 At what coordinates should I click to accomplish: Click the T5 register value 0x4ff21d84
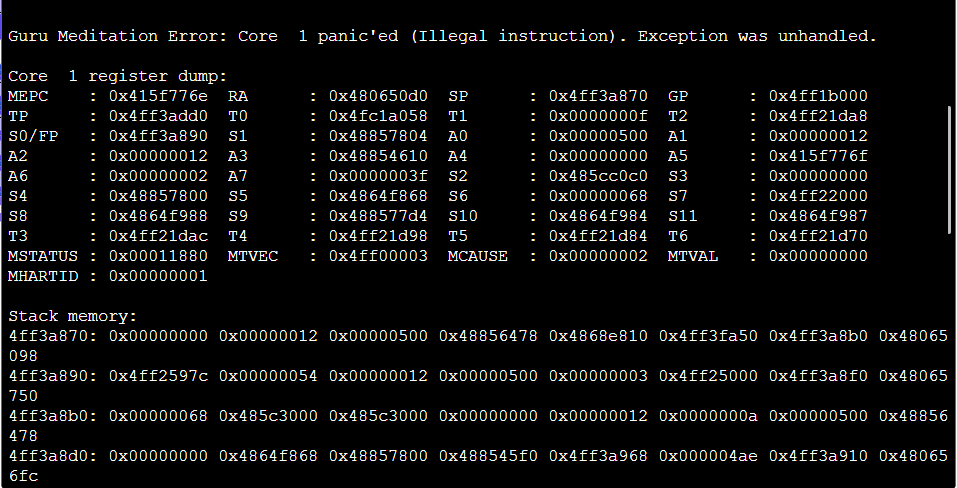(x=598, y=237)
